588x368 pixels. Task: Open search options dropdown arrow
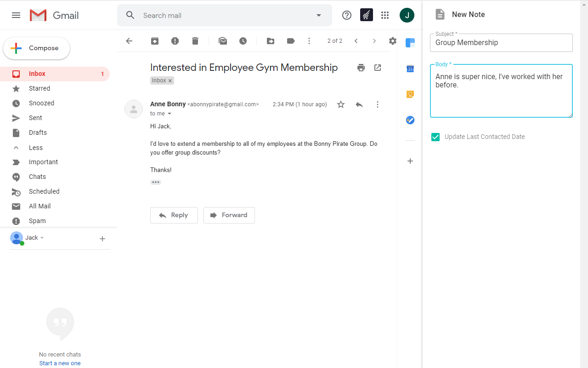pos(319,15)
